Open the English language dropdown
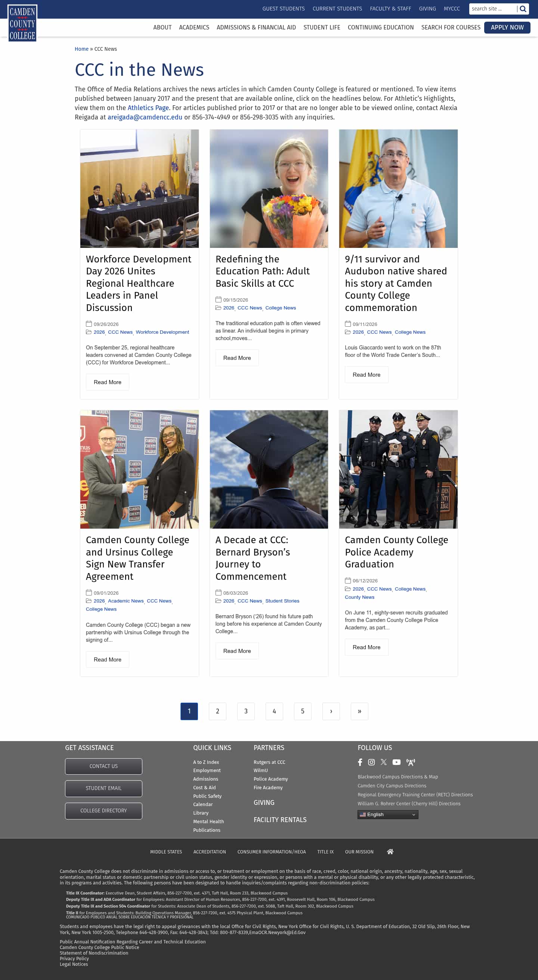Viewport: 538px width, 980px height. coord(387,814)
